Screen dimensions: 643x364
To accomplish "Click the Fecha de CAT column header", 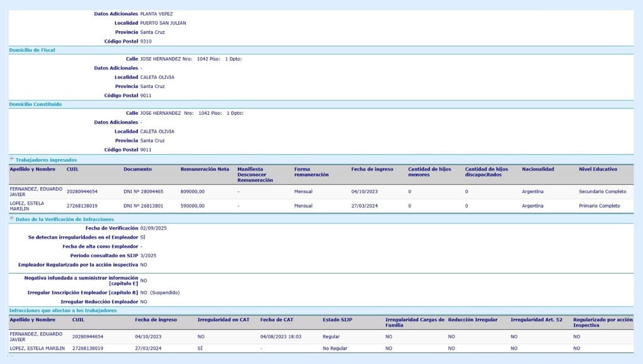I will point(276,320).
